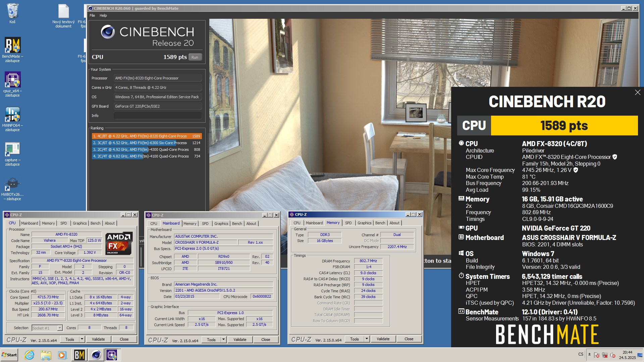Viewport: 644px width, 362px height.
Task: Open Windows Media Player from the taskbar
Action: coord(62,355)
